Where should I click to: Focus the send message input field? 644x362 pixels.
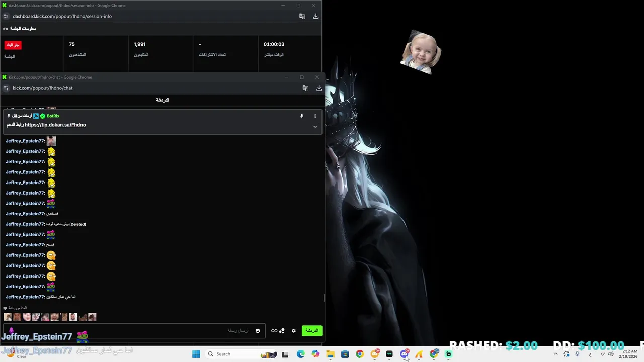coord(133,331)
